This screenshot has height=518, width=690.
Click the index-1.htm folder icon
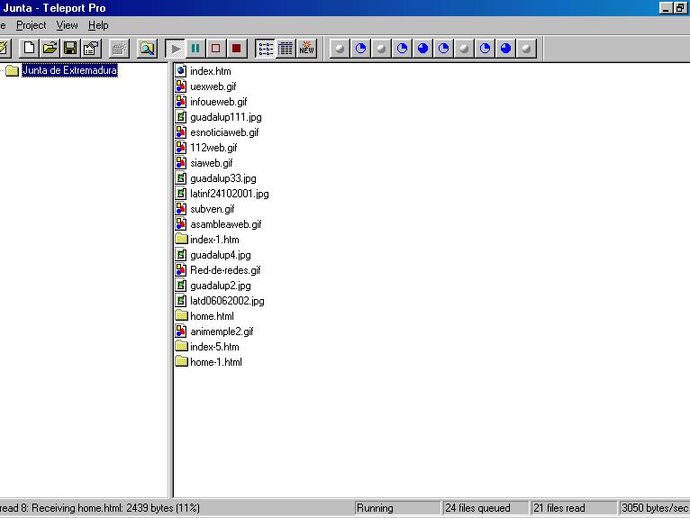[x=181, y=239]
